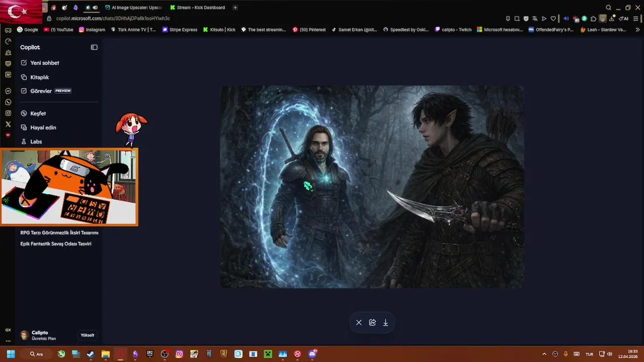This screenshot has height=362, width=644.
Task: Download the generated image
Action: (386, 323)
